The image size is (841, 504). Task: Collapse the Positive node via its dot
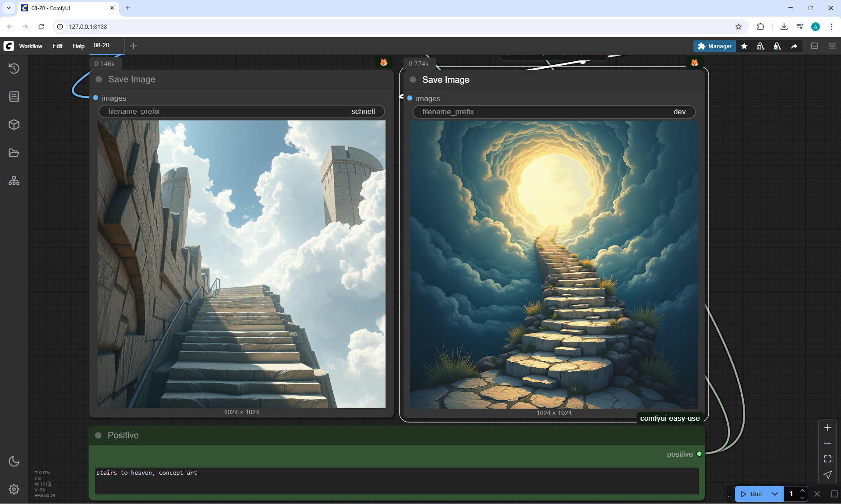click(99, 435)
